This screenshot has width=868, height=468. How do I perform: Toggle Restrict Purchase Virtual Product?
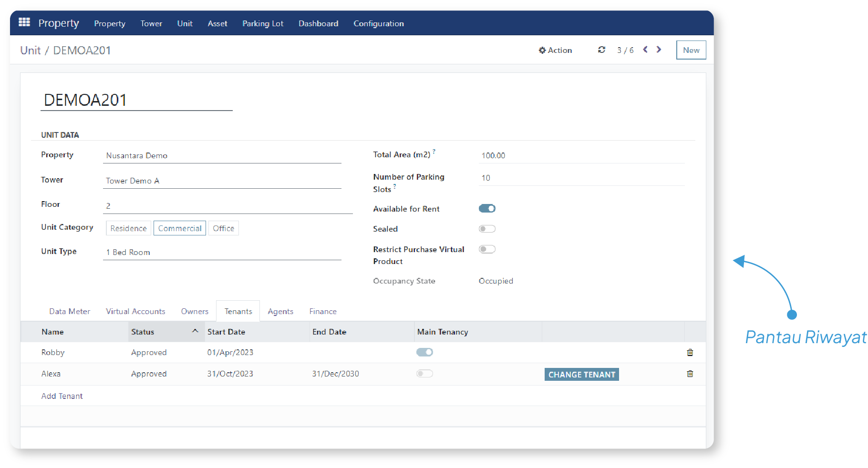pos(487,249)
